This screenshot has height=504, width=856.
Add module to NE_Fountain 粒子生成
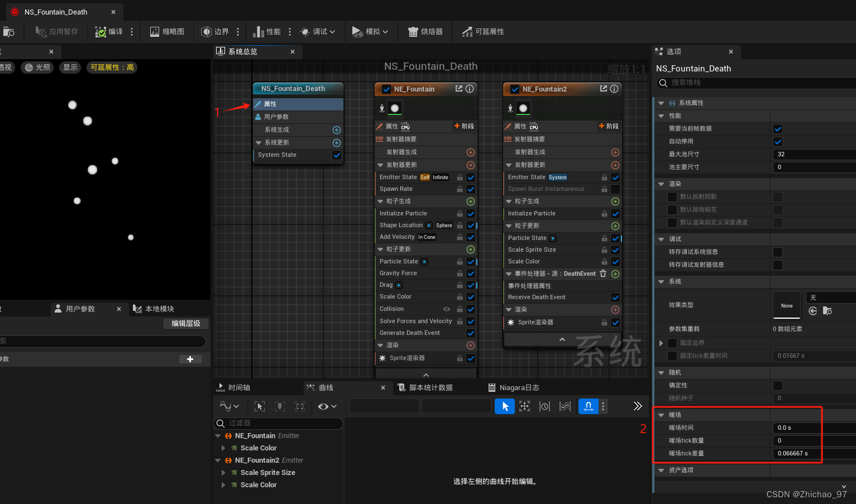pyautogui.click(x=471, y=201)
